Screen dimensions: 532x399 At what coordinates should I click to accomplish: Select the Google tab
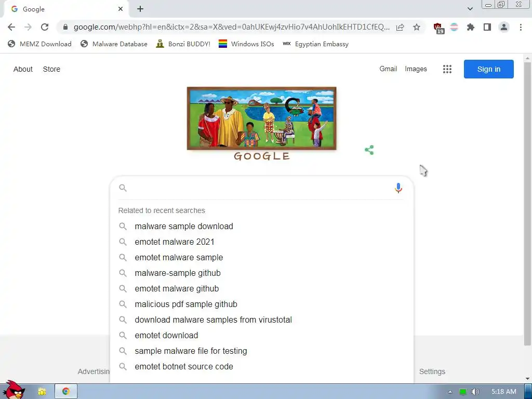point(66,9)
